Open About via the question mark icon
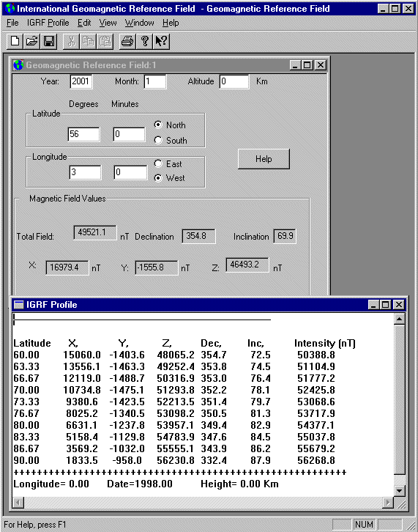The height and width of the screenshot is (532, 418). click(144, 41)
